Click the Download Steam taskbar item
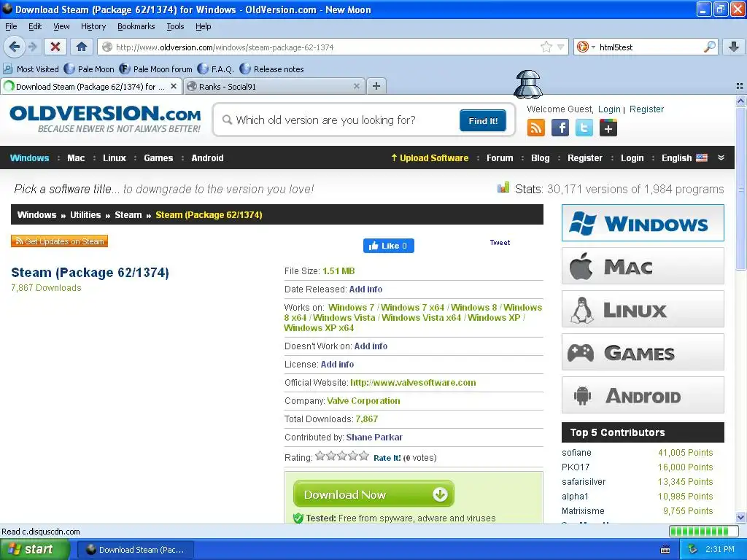 (x=135, y=550)
